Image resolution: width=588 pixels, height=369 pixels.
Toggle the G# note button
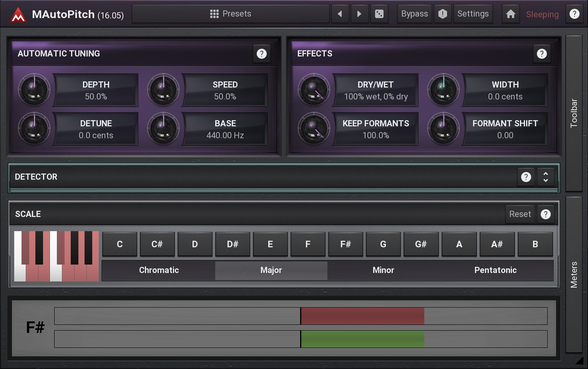pyautogui.click(x=421, y=244)
